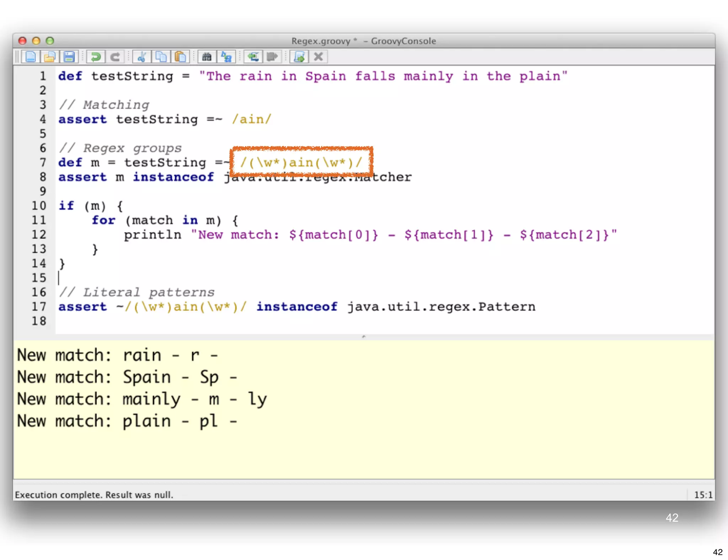Cut selection with the scissors icon
This screenshot has width=728, height=560.
[x=142, y=57]
